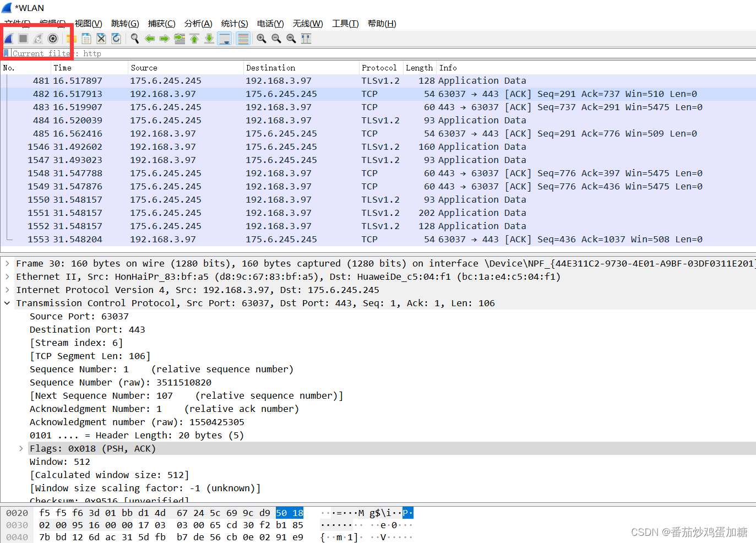Viewport: 756px width, 543px height.
Task: Expand the Flags: 0x018 node
Action: click(21, 448)
